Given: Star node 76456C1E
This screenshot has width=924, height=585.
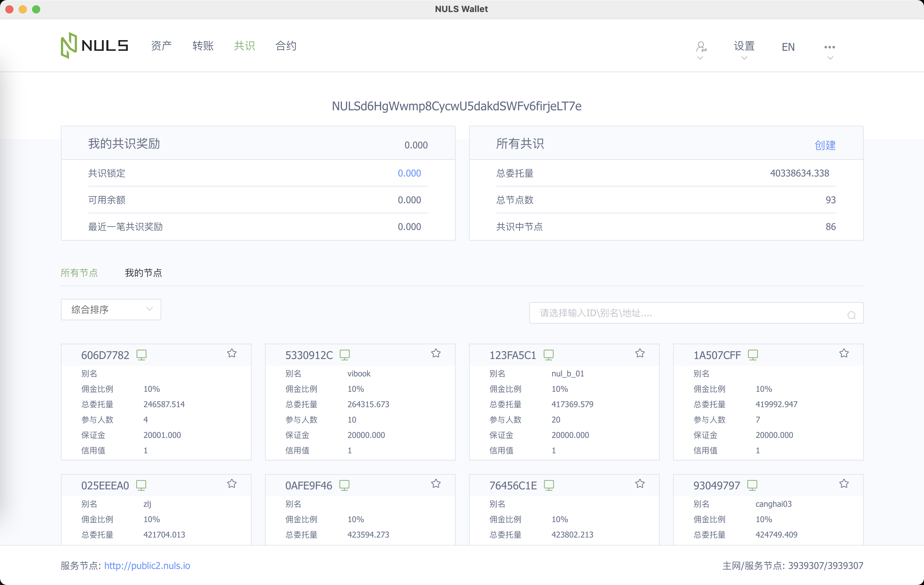Looking at the screenshot, I should coord(640,483).
